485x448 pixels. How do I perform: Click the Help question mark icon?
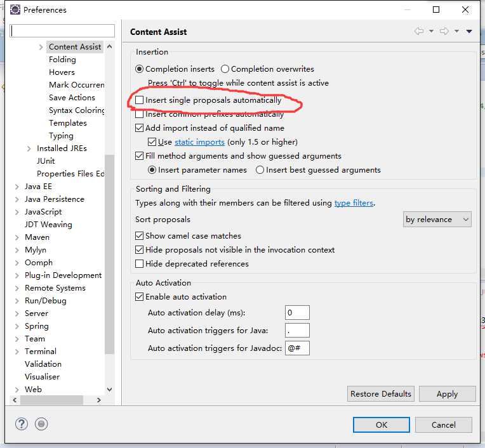[x=22, y=425]
